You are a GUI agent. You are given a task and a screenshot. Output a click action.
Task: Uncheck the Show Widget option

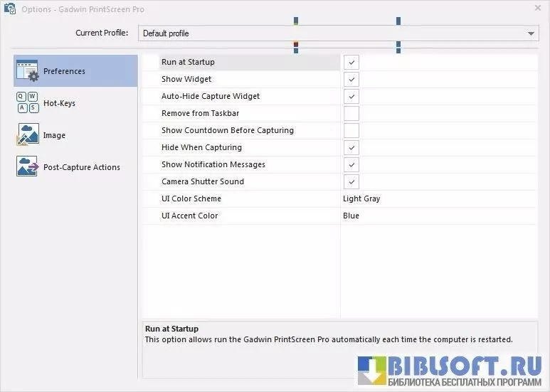pos(351,80)
